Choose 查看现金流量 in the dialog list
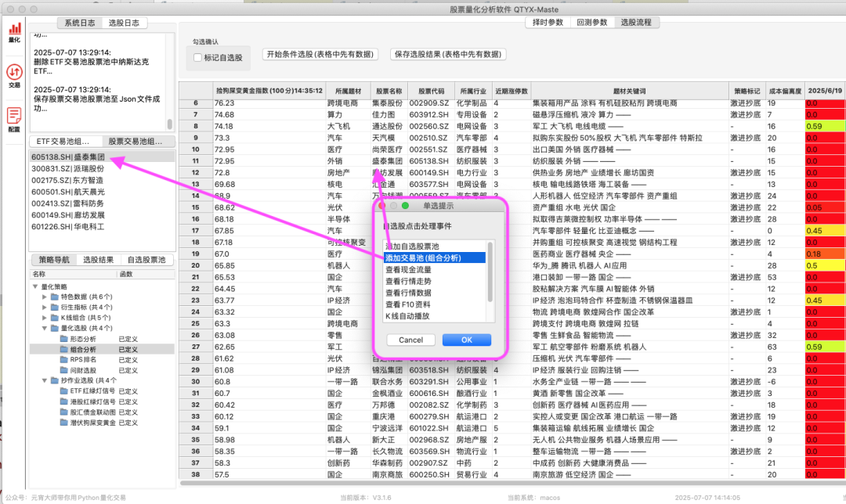Viewport: 846px width, 504px height. (435, 269)
